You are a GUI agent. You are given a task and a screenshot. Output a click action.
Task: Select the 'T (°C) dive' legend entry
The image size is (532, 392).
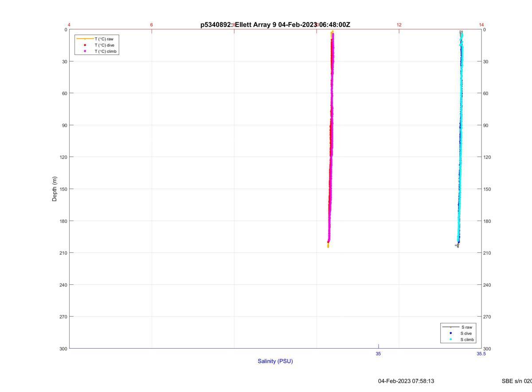tap(104, 45)
